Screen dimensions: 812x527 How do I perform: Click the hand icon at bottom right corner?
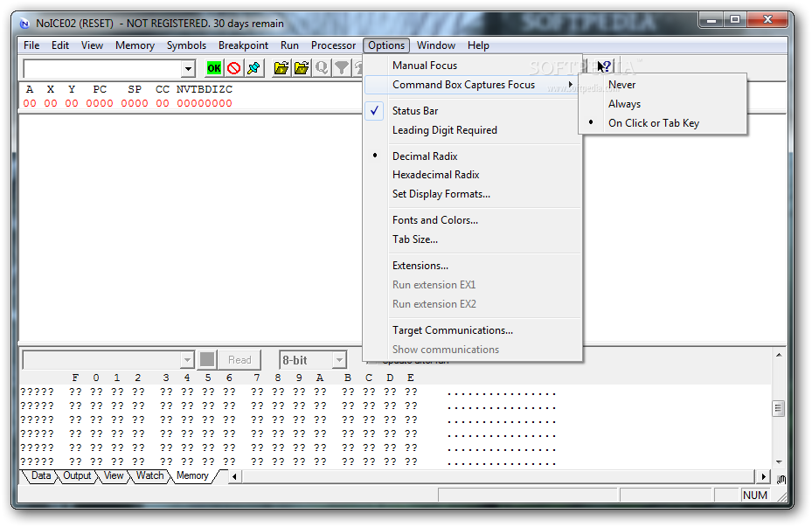(x=781, y=479)
